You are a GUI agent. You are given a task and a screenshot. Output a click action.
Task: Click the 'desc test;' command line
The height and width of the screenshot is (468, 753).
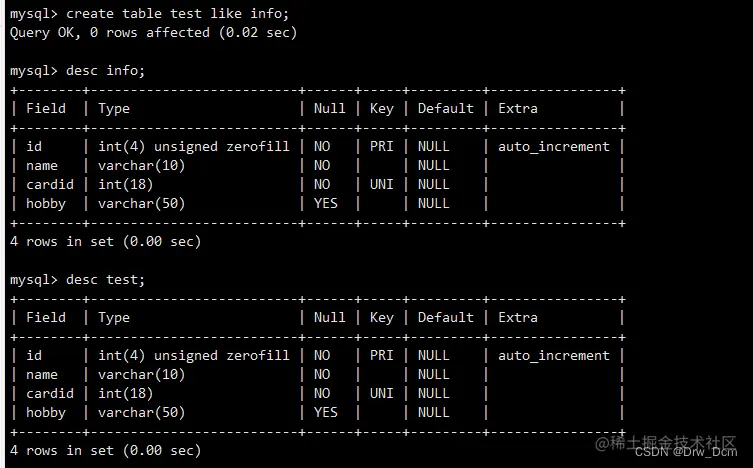tap(105, 279)
